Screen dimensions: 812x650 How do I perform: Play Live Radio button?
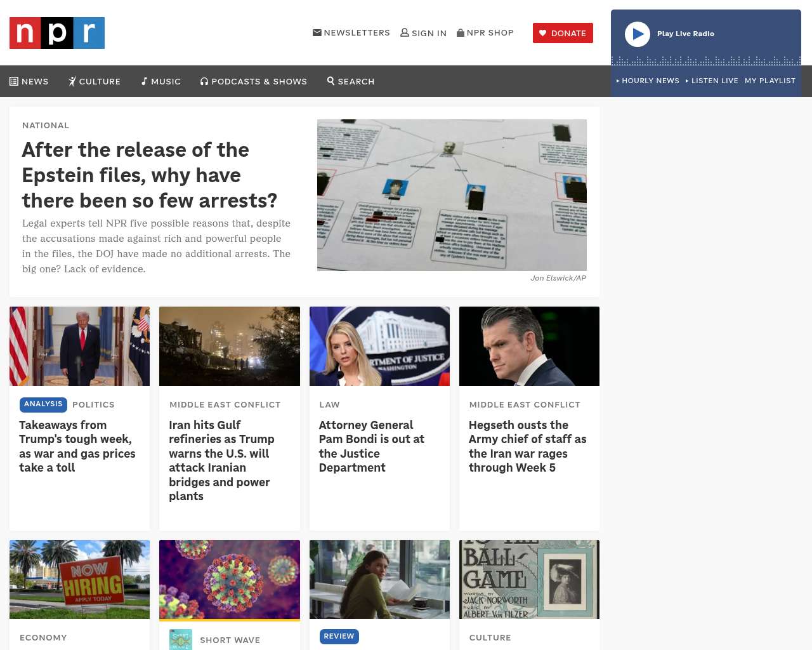point(638,34)
